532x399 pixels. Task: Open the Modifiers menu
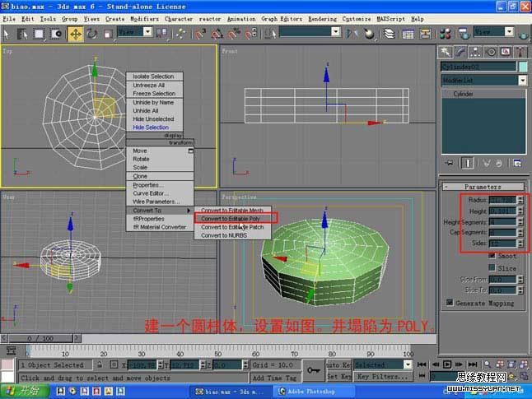point(145,19)
